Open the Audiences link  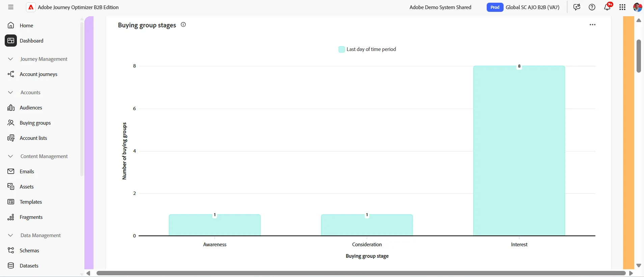[31, 107]
